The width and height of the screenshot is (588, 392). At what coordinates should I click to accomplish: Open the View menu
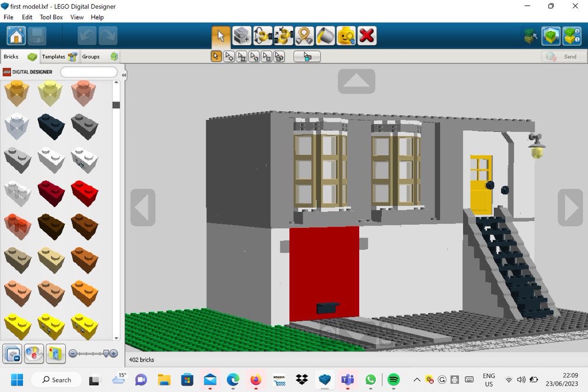[x=77, y=17]
